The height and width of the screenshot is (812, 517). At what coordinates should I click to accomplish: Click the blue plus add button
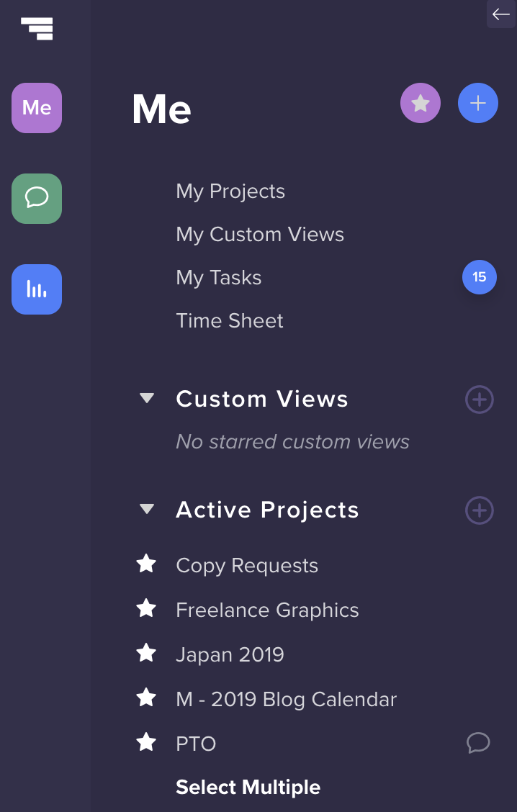(478, 104)
